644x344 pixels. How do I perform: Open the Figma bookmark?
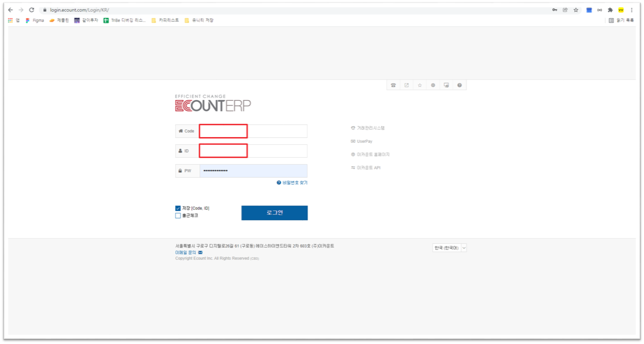pos(35,20)
